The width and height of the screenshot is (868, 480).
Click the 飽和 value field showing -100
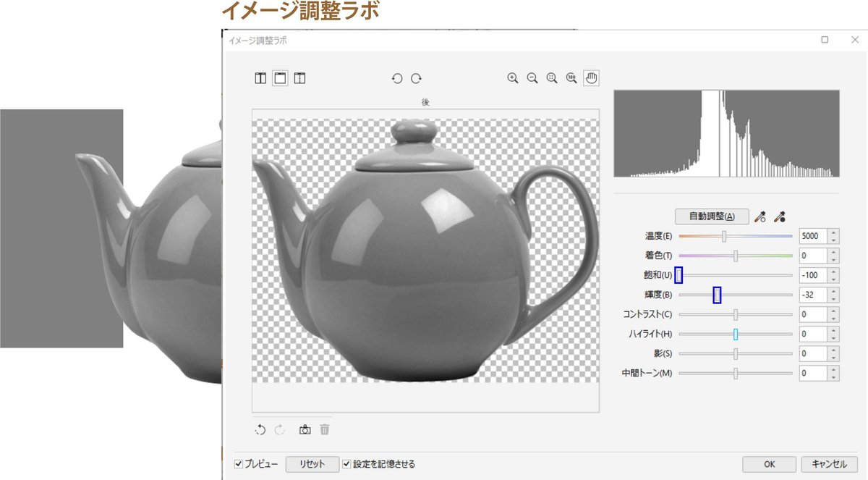point(813,275)
